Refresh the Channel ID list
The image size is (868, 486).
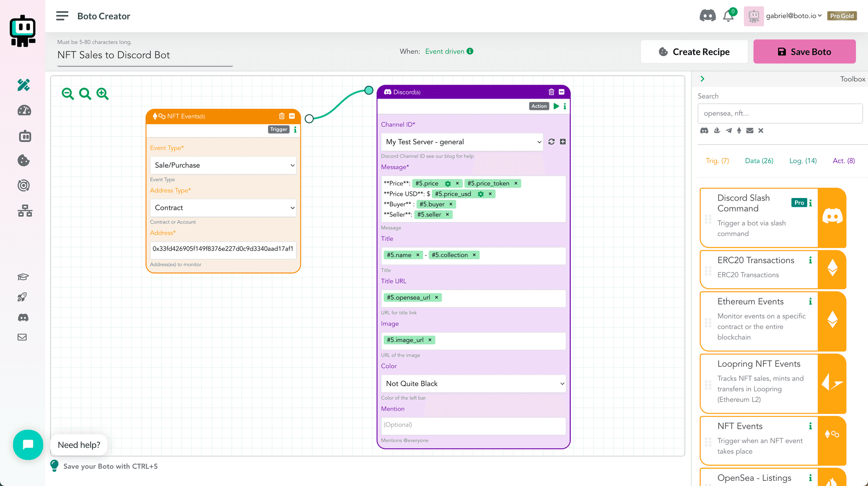pyautogui.click(x=551, y=142)
